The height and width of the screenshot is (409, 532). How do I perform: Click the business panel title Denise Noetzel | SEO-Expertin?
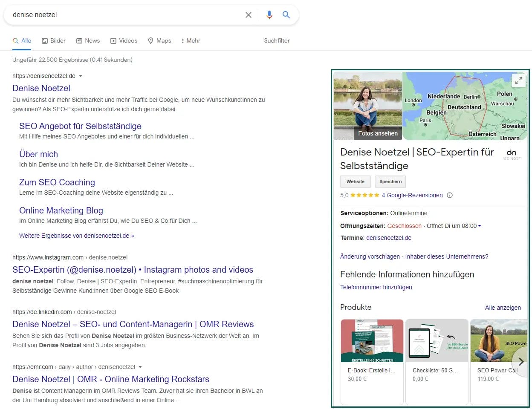(417, 159)
